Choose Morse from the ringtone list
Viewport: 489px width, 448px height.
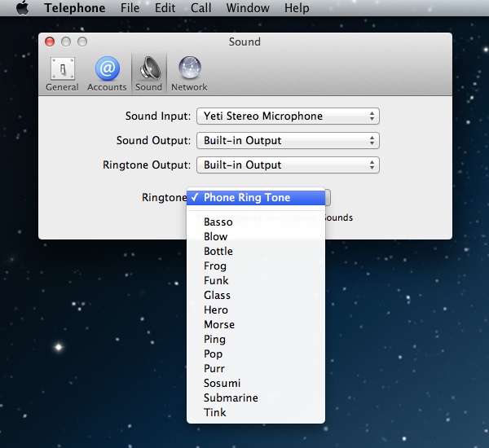(x=256, y=324)
